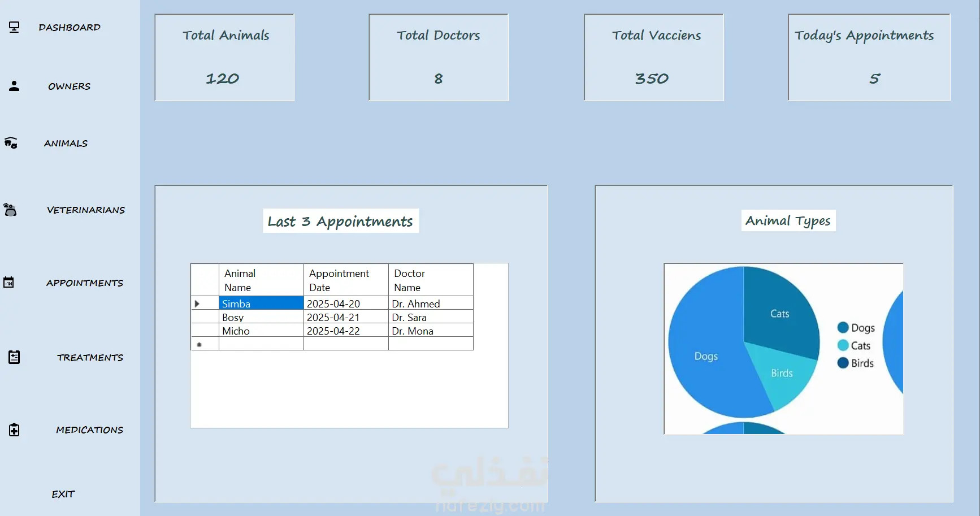980x516 pixels.
Task: Open the Animals page
Action: click(66, 143)
